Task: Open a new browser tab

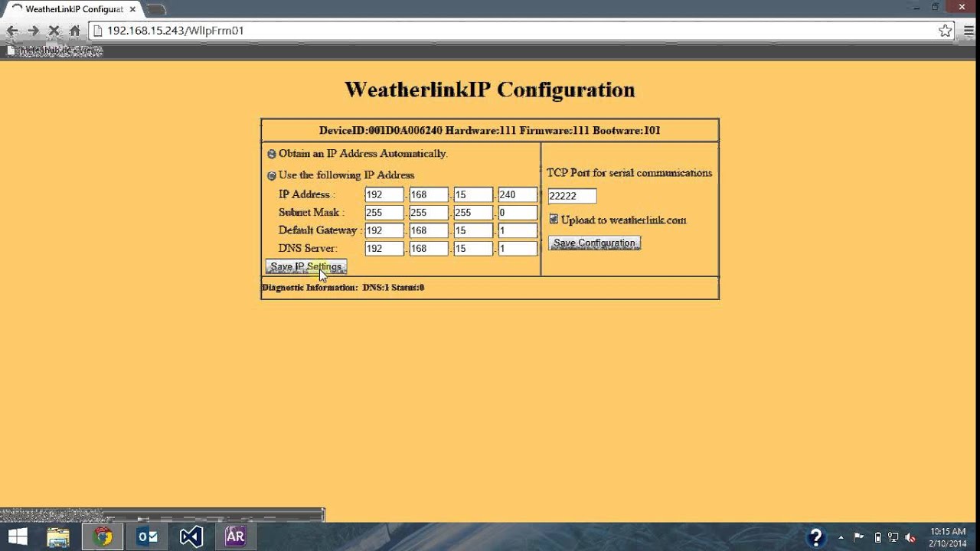Action: tap(155, 9)
